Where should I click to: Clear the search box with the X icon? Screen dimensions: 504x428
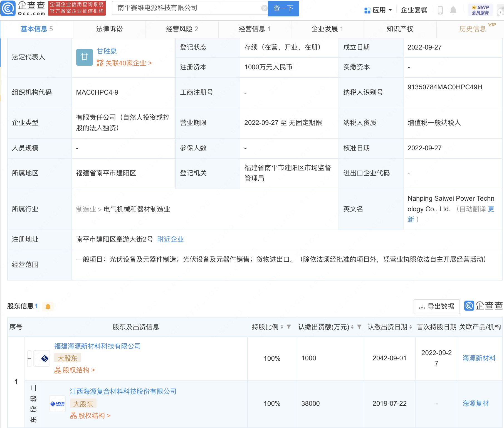point(264,8)
